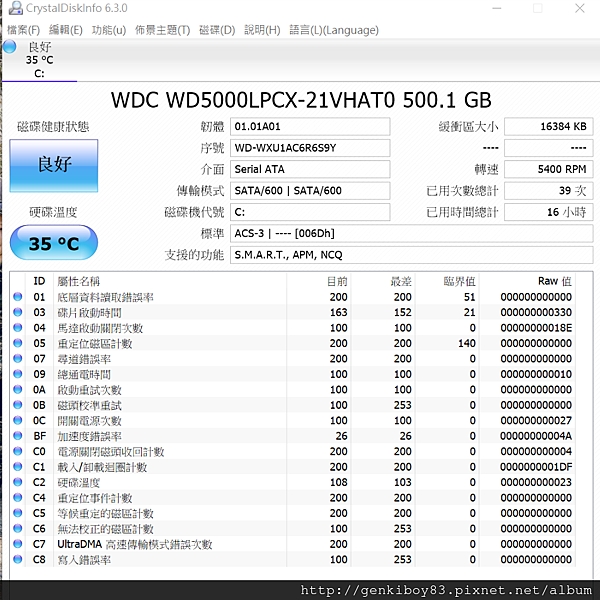
Task: Click the transfer mode field SATA/600 | SATA/600
Action: 310,191
